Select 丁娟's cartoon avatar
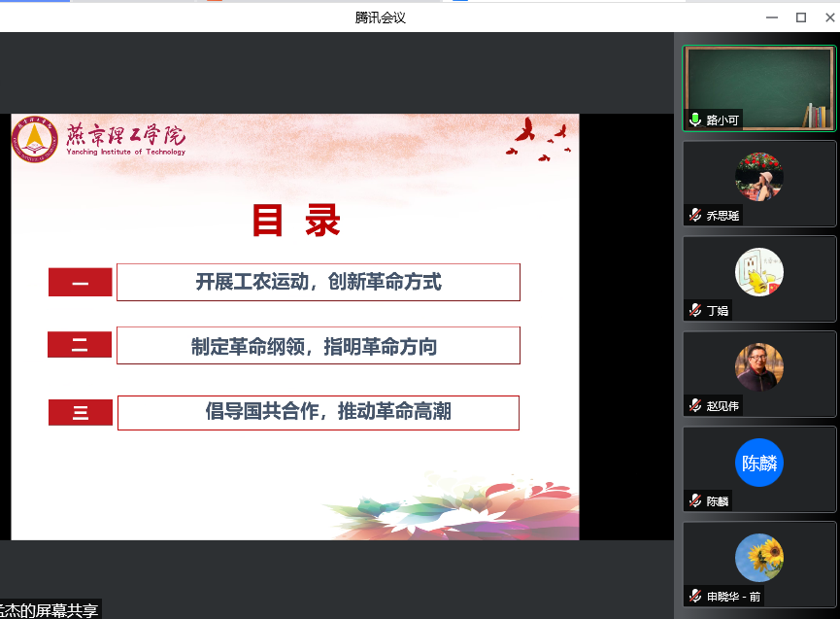This screenshot has height=619, width=840. (758, 272)
